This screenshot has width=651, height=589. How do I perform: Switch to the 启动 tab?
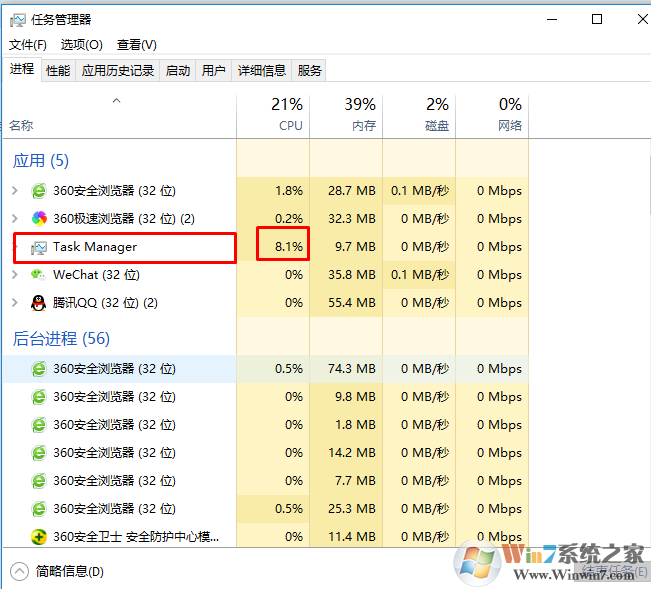click(x=178, y=71)
